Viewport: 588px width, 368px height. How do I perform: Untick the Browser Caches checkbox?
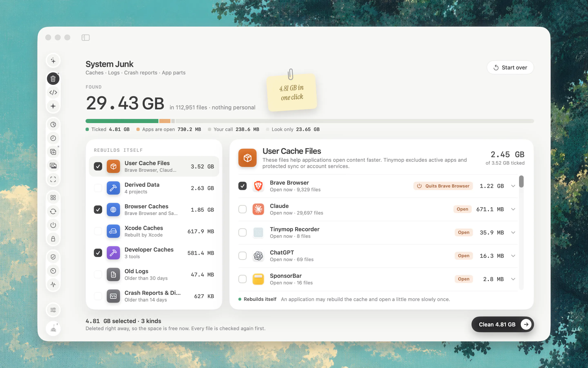click(x=98, y=210)
